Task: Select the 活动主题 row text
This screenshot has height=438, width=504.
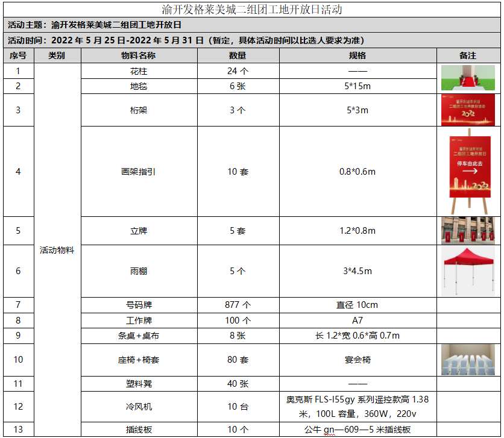Action: (x=95, y=25)
